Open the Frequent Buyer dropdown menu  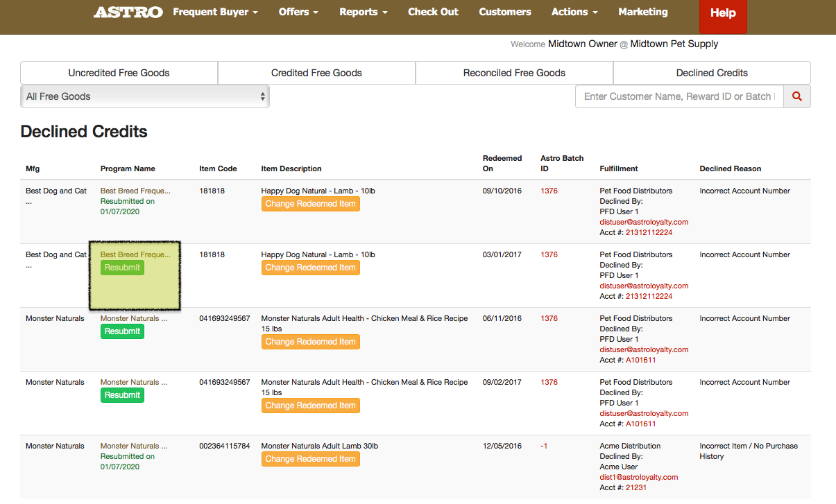point(215,12)
